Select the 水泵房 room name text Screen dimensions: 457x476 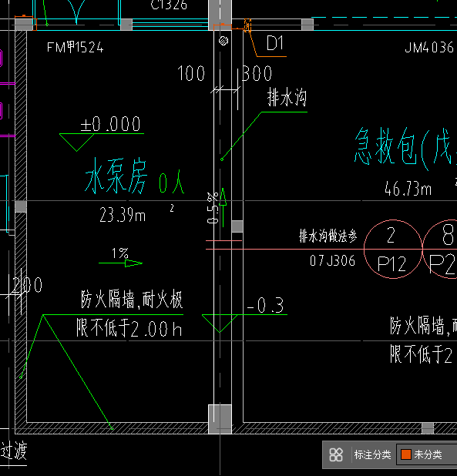[x=116, y=176]
